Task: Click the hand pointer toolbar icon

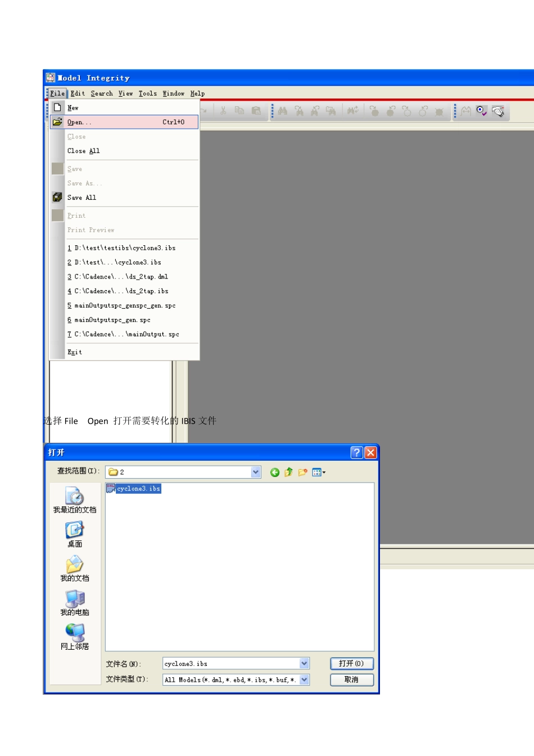Action: click(x=498, y=111)
